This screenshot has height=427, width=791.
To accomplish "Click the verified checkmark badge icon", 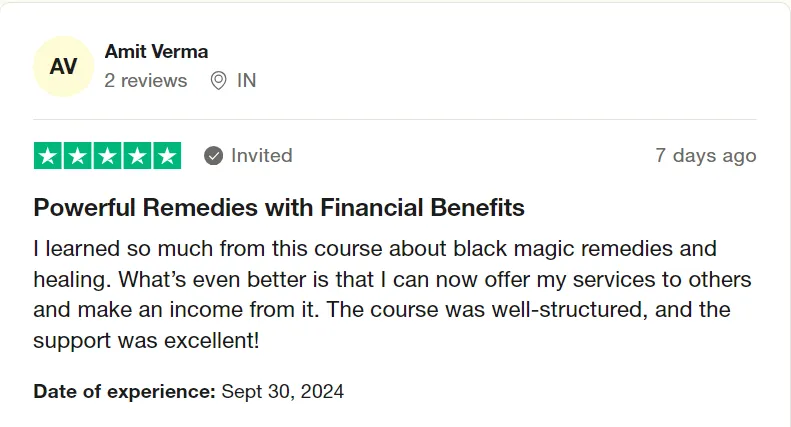I will click(x=213, y=155).
